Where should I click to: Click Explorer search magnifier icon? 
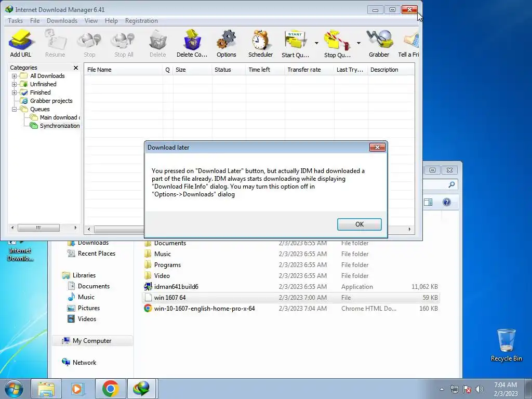(451, 184)
